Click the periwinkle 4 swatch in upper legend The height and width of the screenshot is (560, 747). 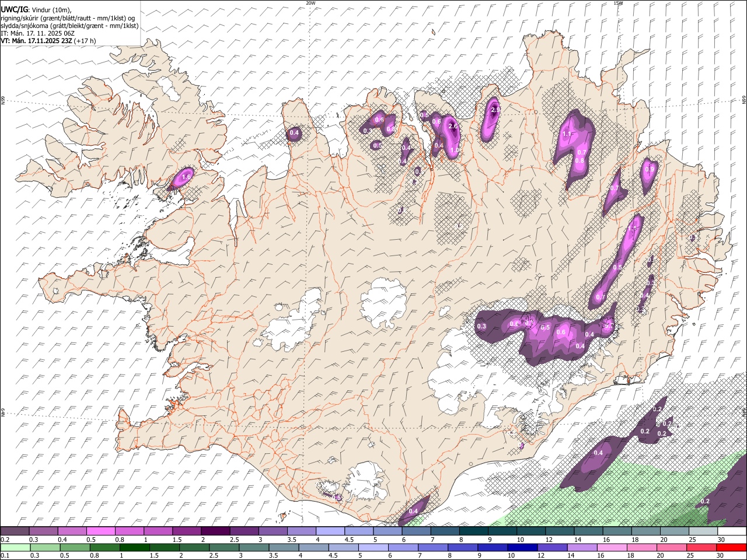pos(330,531)
